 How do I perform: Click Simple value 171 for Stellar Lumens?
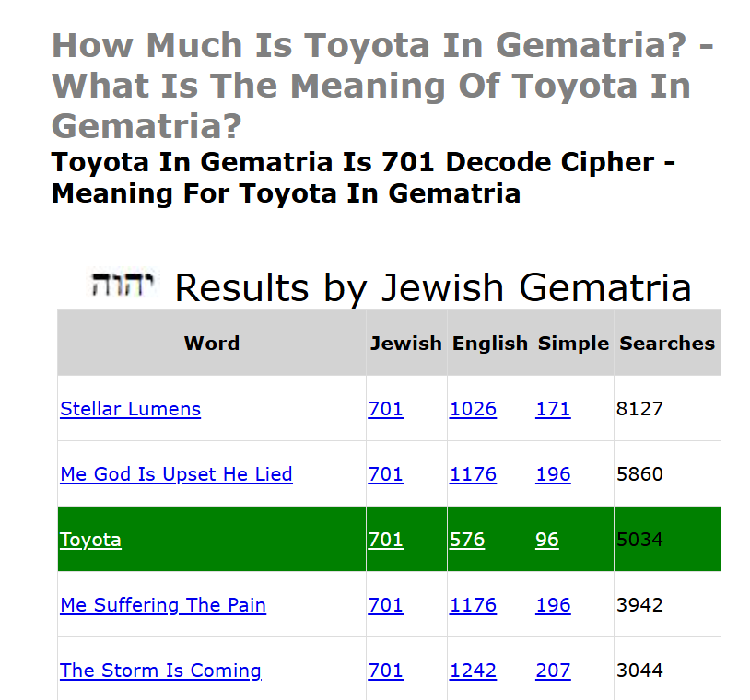point(553,409)
